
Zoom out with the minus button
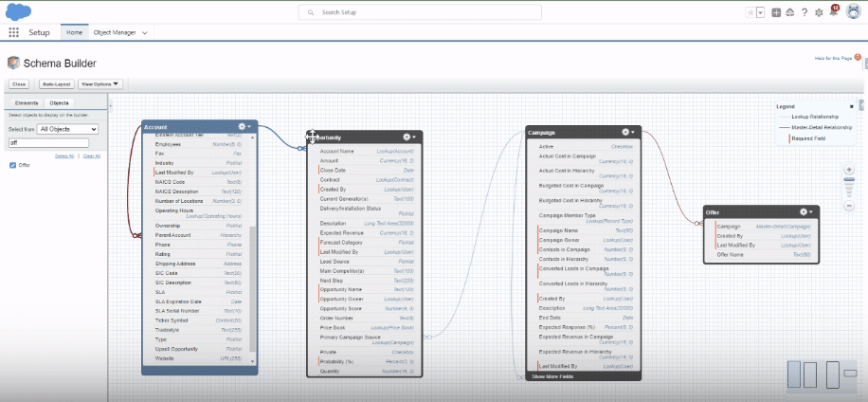pyautogui.click(x=849, y=206)
